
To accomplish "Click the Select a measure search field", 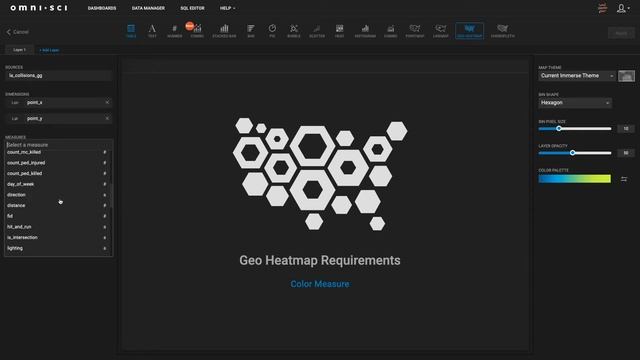I will 58,145.
